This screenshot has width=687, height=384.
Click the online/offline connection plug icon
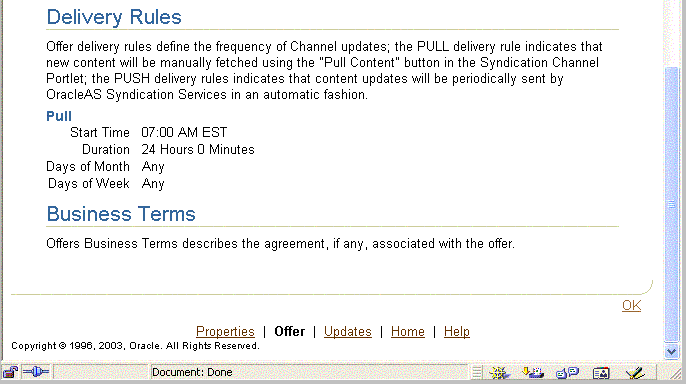click(x=36, y=372)
